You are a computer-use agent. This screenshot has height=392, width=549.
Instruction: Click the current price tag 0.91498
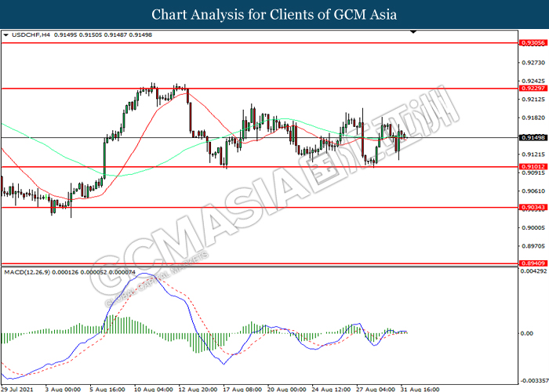pyautogui.click(x=530, y=137)
